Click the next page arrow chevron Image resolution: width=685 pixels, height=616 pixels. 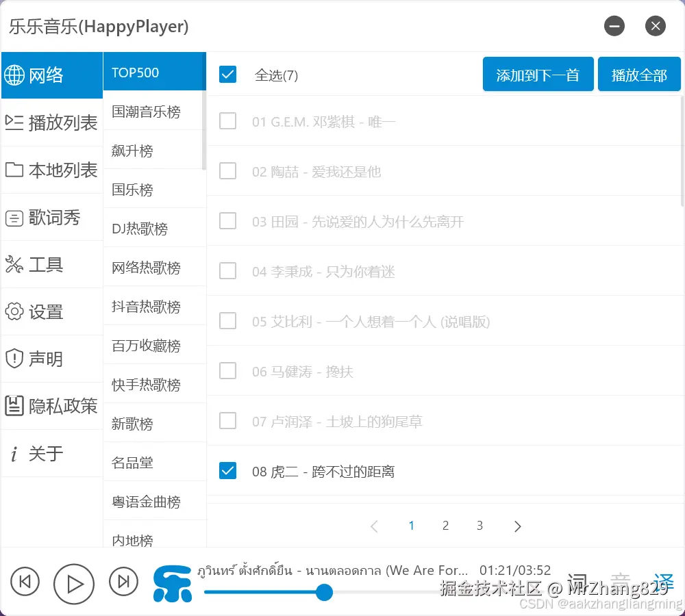[x=517, y=526]
